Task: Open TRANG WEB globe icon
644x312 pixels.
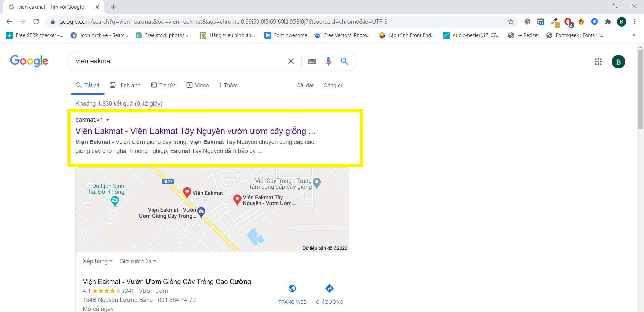Action: coord(292,288)
